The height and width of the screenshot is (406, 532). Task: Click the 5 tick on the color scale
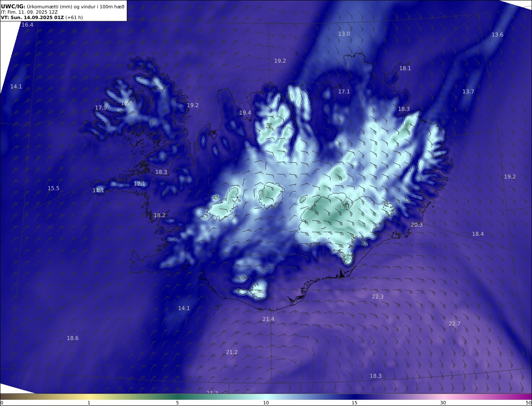(177, 403)
